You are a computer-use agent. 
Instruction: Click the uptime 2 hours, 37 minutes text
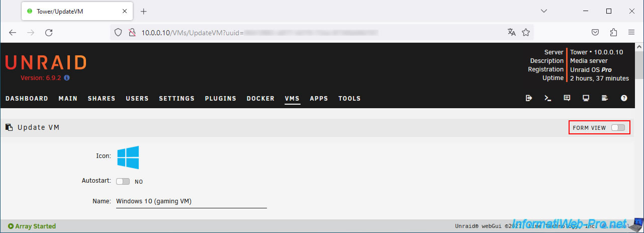tap(599, 78)
